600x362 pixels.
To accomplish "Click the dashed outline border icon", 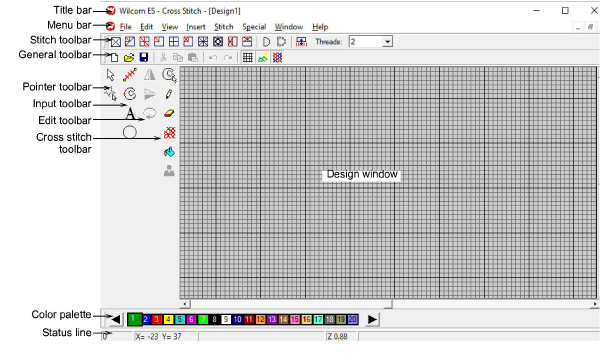I will [x=281, y=42].
